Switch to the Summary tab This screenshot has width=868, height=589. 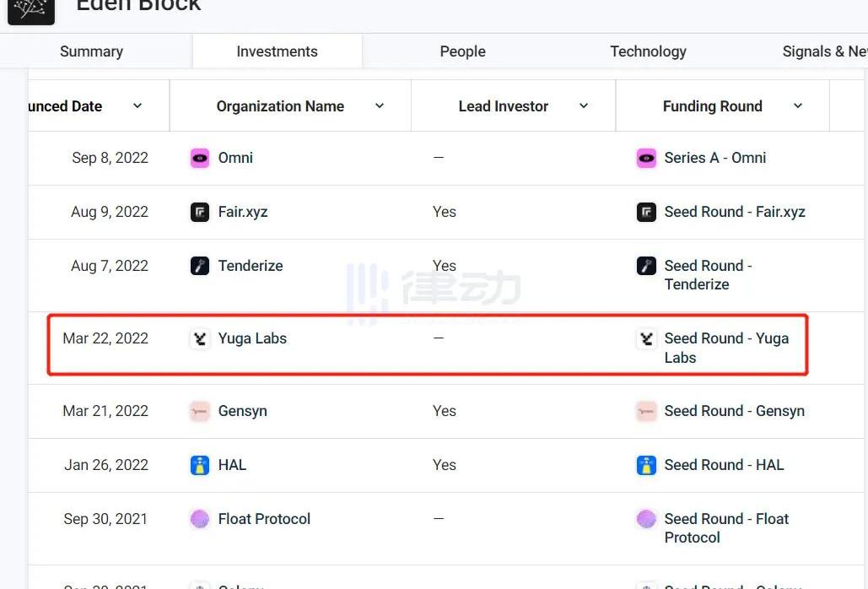click(91, 51)
